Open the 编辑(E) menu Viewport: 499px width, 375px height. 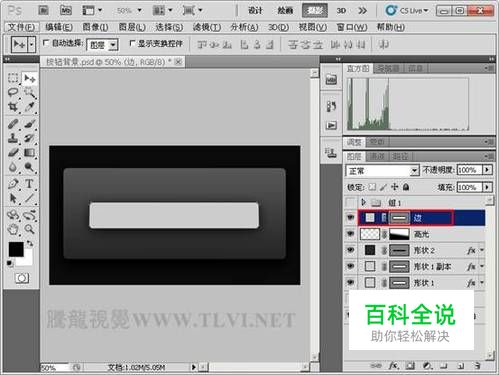(x=59, y=27)
